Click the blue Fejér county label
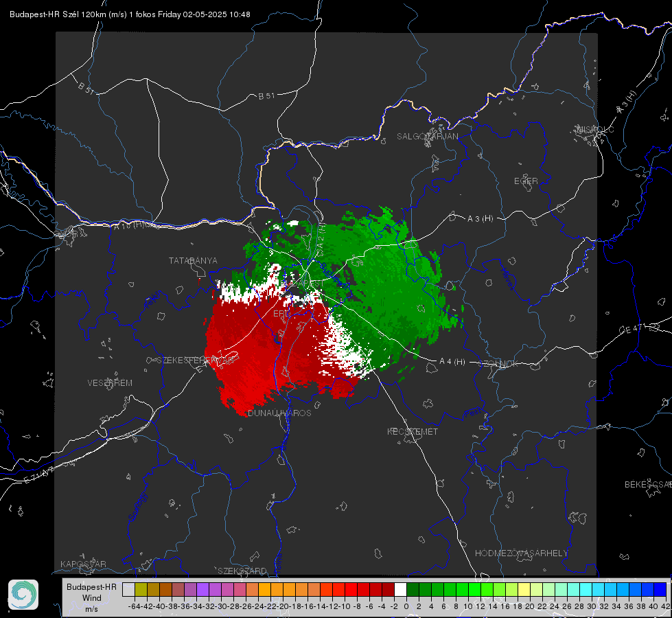Viewport: 672px width, 618px height. coord(154,299)
